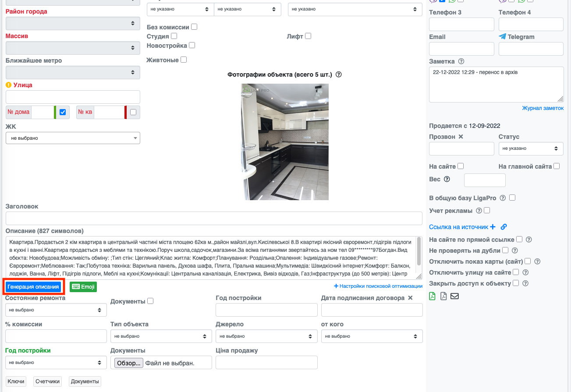The height and width of the screenshot is (392, 571).
Task: Click the Заголовок input field
Action: pos(214,218)
